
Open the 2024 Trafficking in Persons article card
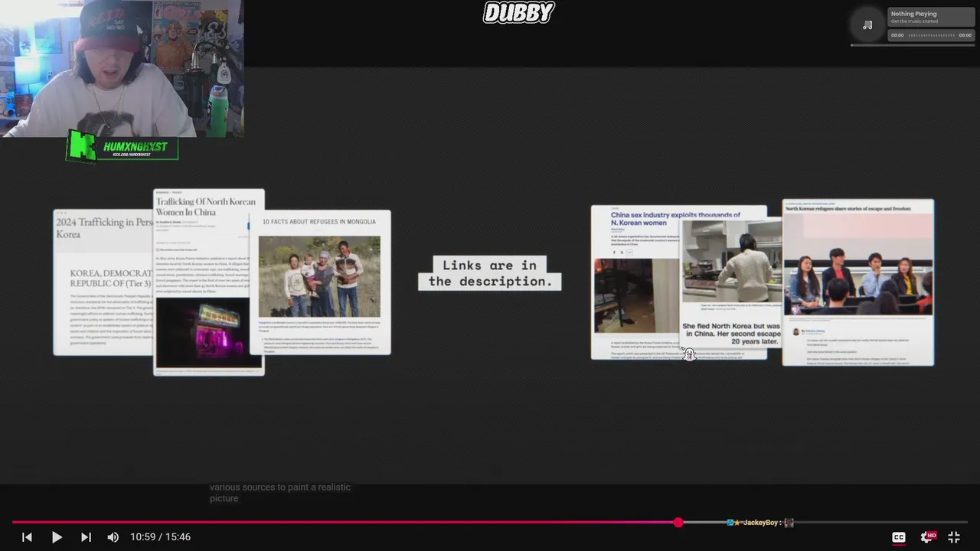pyautogui.click(x=103, y=282)
